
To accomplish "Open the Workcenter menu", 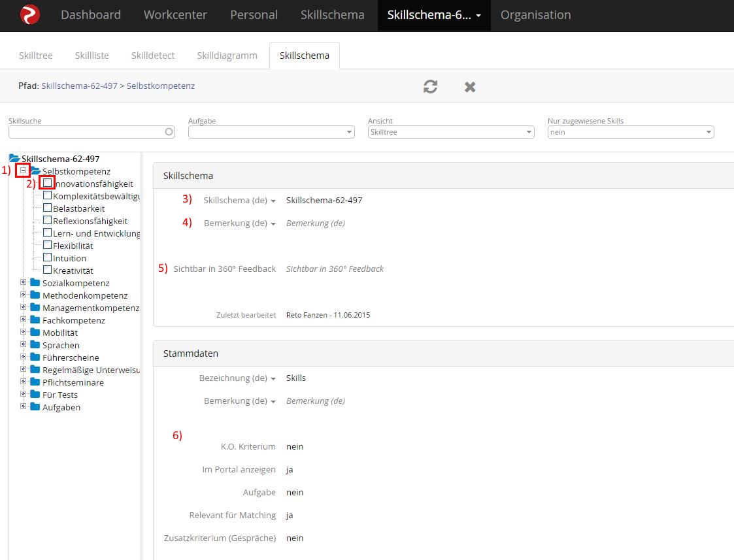I will [175, 15].
